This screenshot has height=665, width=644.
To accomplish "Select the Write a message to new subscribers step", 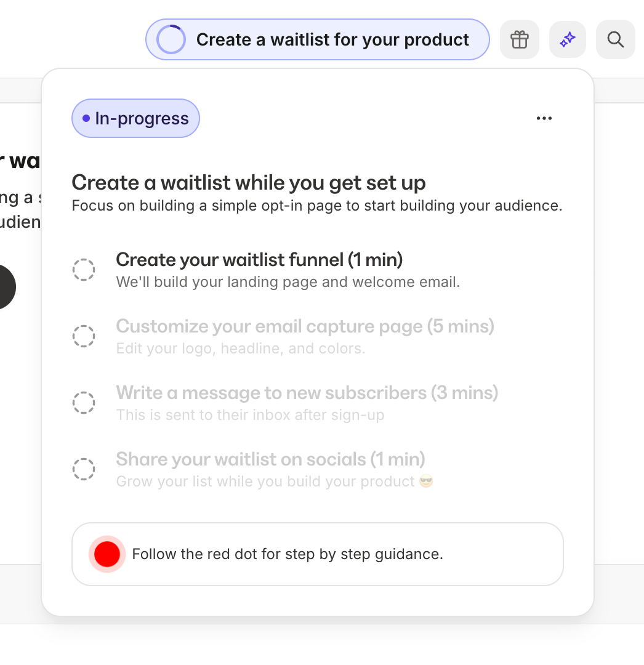I will (x=307, y=393).
